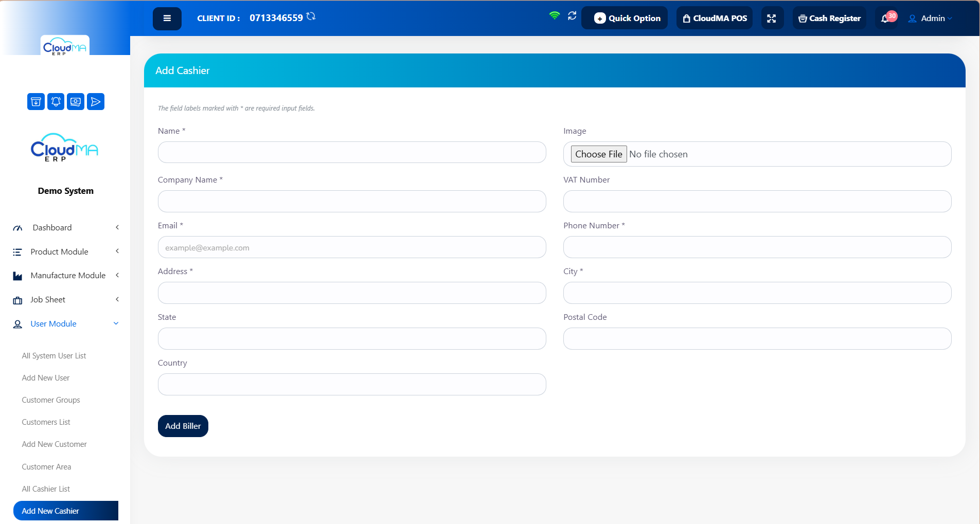Focus the Name input field
The width and height of the screenshot is (980, 524).
[352, 152]
